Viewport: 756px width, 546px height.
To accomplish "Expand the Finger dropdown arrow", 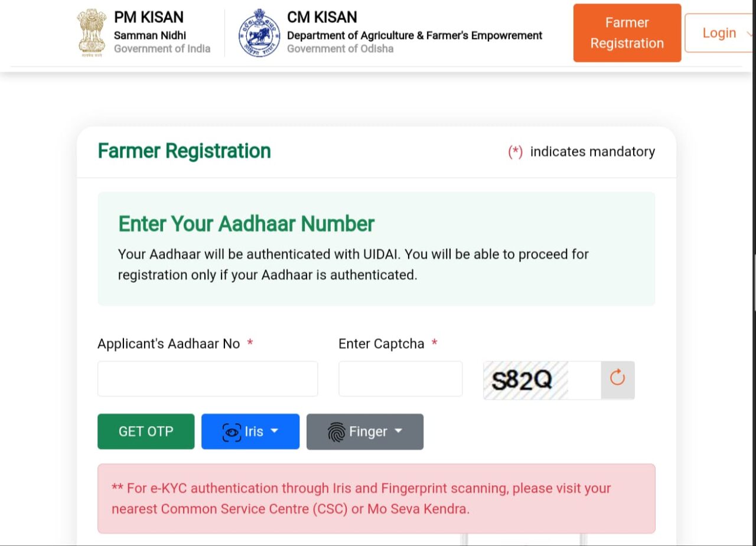I will coord(399,431).
